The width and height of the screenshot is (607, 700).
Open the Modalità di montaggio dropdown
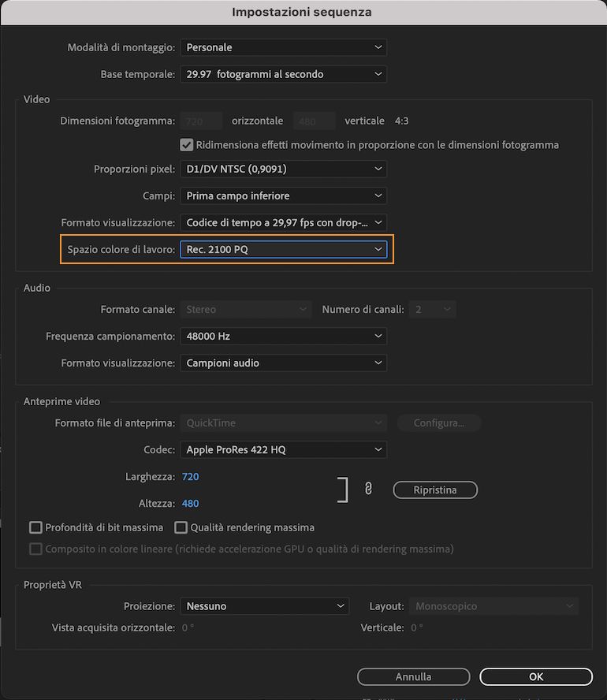point(283,47)
